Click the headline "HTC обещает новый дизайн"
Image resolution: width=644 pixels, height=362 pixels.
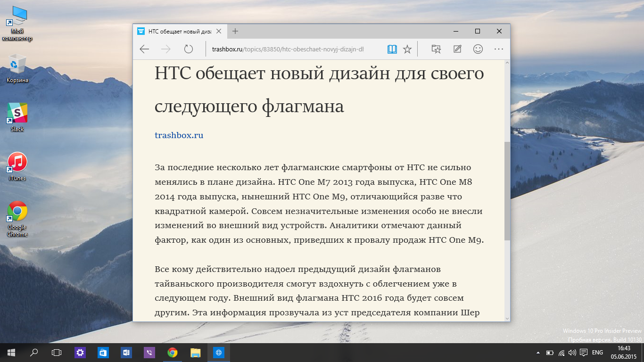[x=320, y=90]
